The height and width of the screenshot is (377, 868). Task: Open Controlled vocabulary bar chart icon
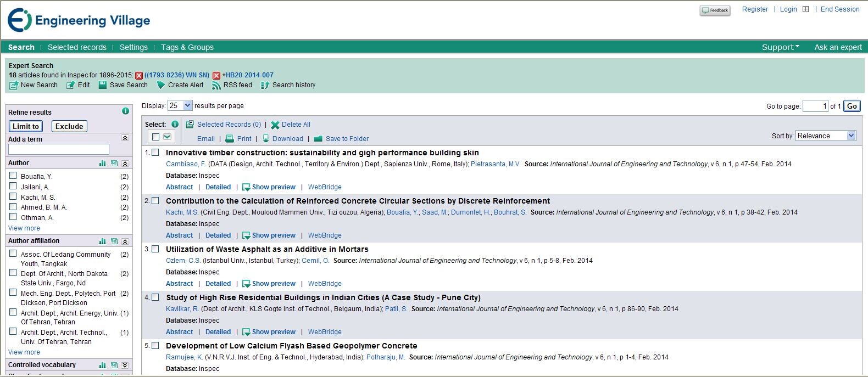click(x=103, y=365)
